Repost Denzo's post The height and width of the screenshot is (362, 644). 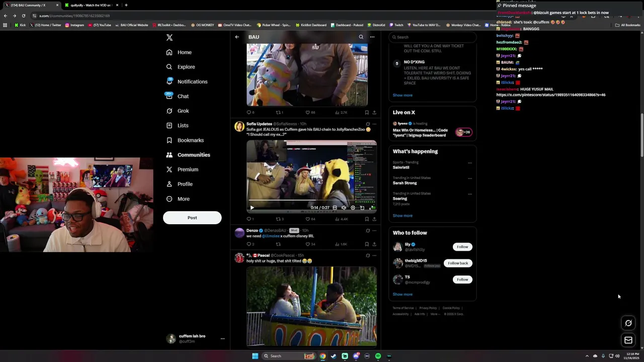[x=278, y=244]
